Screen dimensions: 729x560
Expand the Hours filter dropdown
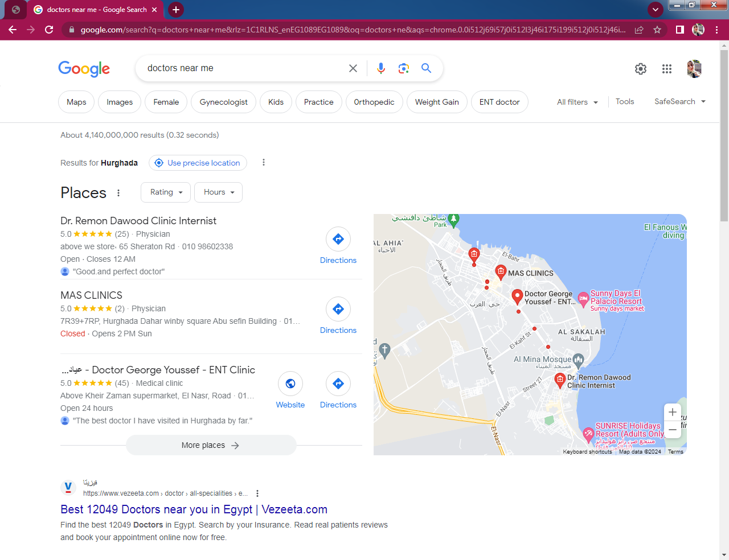(219, 192)
